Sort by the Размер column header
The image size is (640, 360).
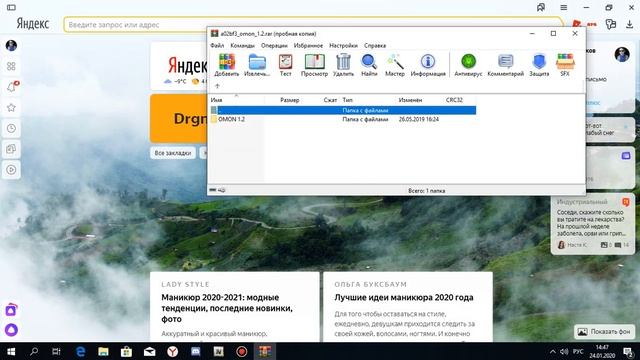point(290,100)
